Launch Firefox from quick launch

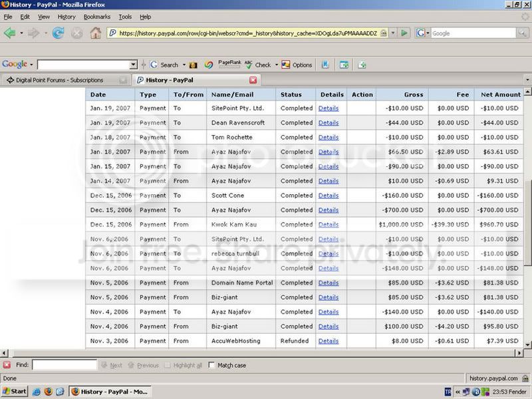pyautogui.click(x=48, y=392)
